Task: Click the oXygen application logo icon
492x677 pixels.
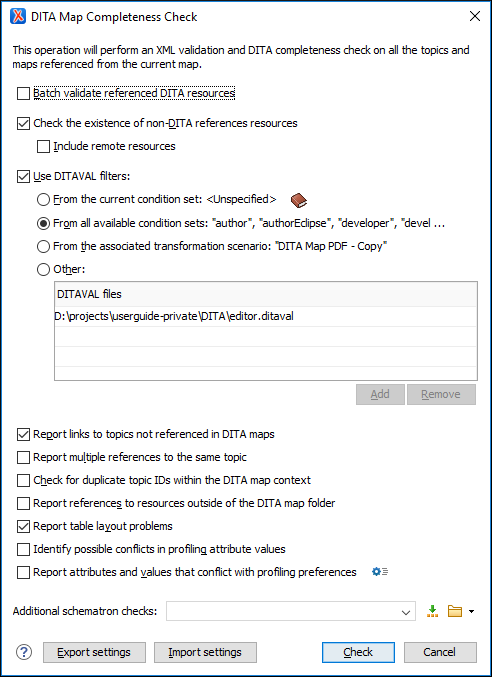Action: [x=18, y=17]
